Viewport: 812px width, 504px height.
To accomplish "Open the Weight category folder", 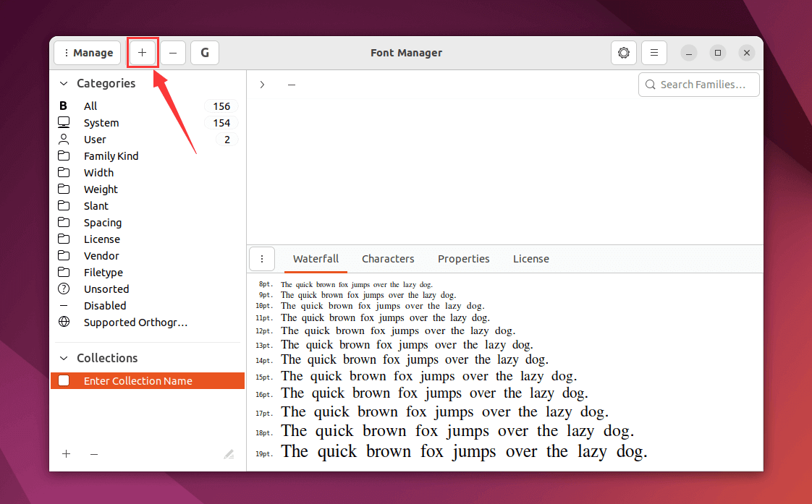I will 148,189.
